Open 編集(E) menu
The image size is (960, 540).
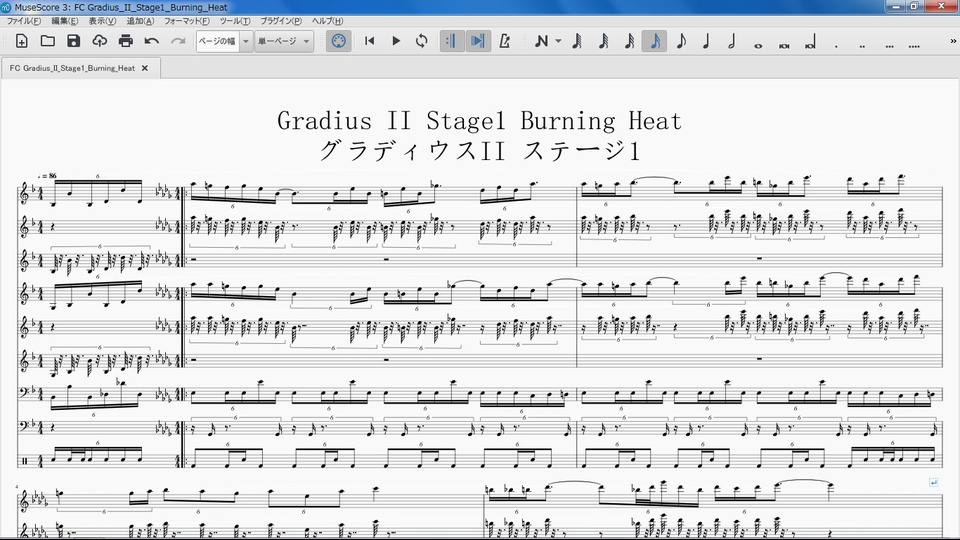[65, 21]
